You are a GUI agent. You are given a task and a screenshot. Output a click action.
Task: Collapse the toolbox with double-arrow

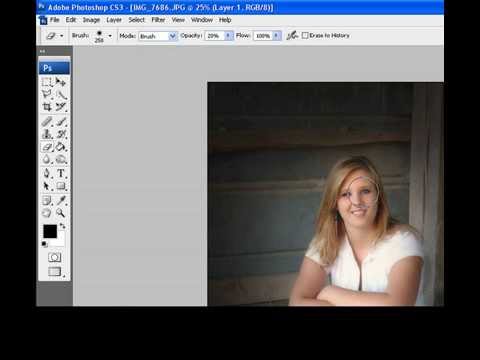42,51
